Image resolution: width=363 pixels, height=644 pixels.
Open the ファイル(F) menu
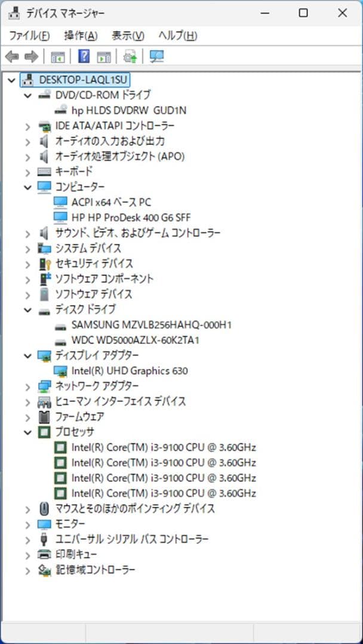[x=30, y=36]
